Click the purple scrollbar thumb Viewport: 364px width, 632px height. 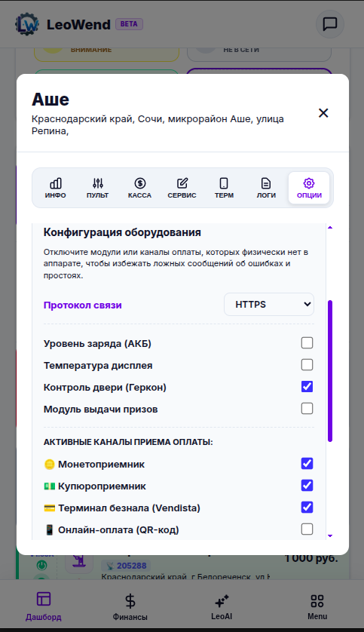330,371
